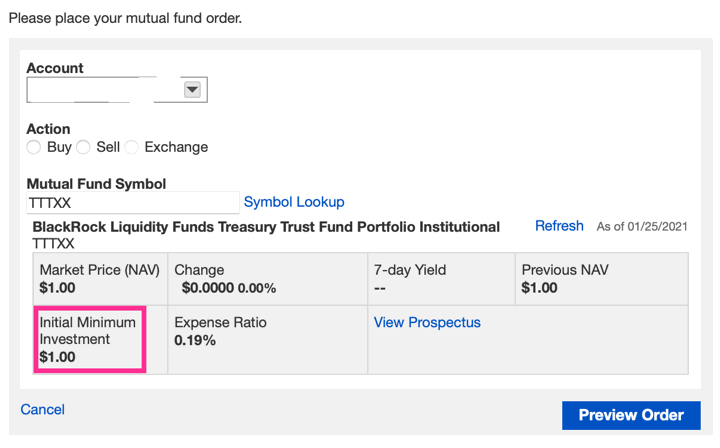Click the Market Price (NAV) cell

tap(99, 279)
